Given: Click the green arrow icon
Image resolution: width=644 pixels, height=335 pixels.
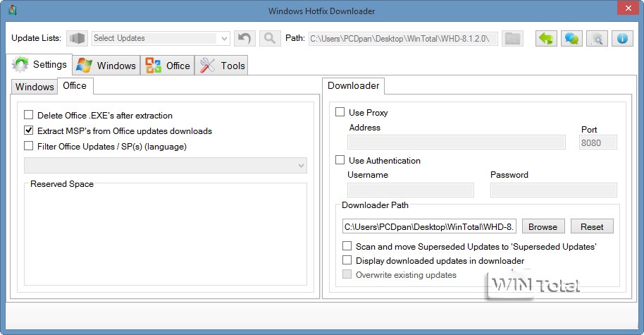Looking at the screenshot, I should pyautogui.click(x=546, y=39).
